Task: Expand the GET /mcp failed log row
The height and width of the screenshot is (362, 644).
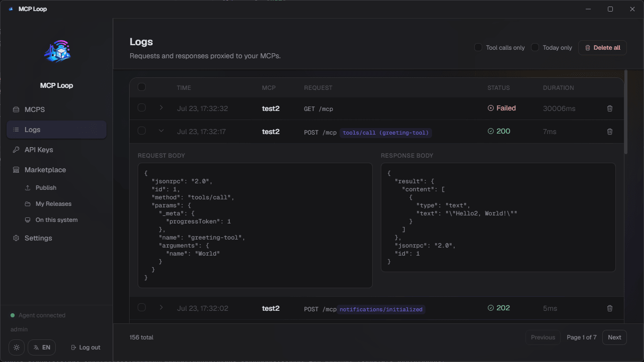Action: click(x=161, y=107)
